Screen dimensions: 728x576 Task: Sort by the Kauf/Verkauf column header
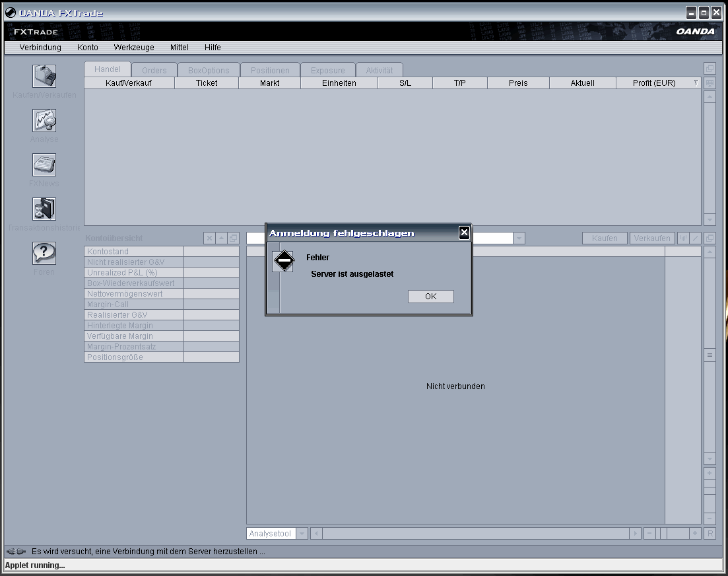[129, 83]
